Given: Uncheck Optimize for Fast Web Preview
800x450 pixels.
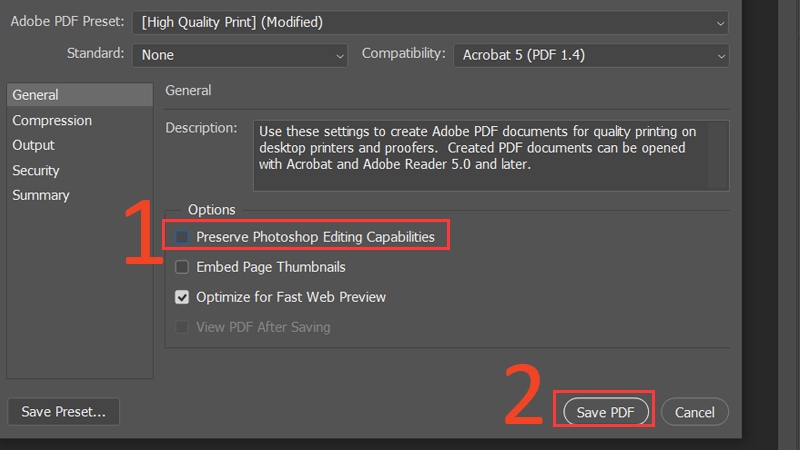Looking at the screenshot, I should 182,297.
